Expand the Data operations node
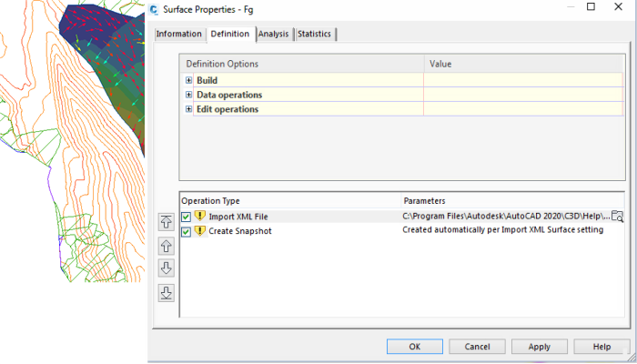The width and height of the screenshot is (637, 364). (188, 95)
